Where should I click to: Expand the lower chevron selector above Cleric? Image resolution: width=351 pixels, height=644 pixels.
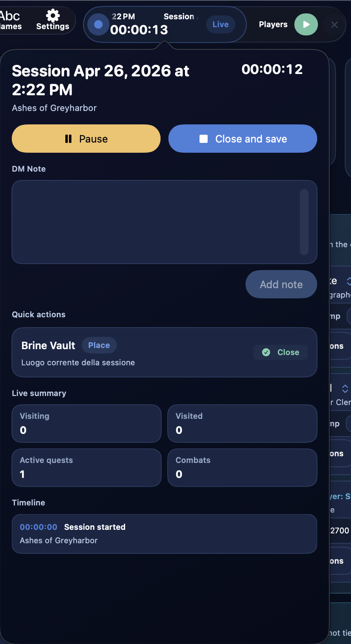pyautogui.click(x=345, y=389)
